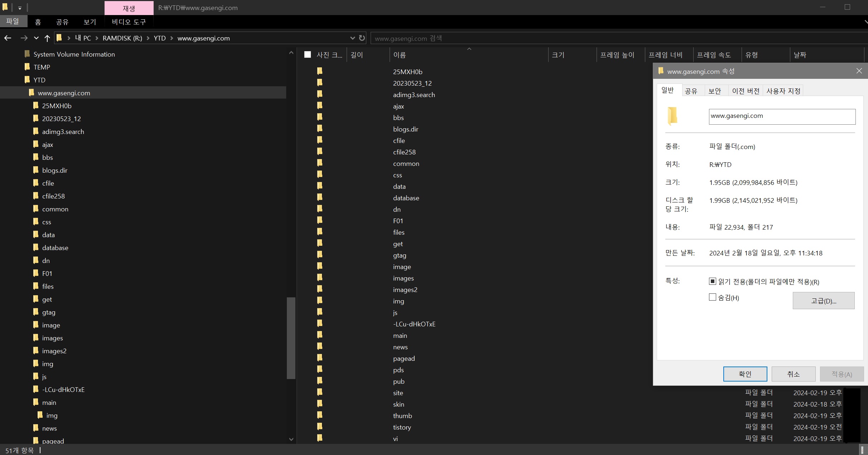Click folder icon of gtag in file list
Viewport: 868px width, 455px height.
[320, 254]
